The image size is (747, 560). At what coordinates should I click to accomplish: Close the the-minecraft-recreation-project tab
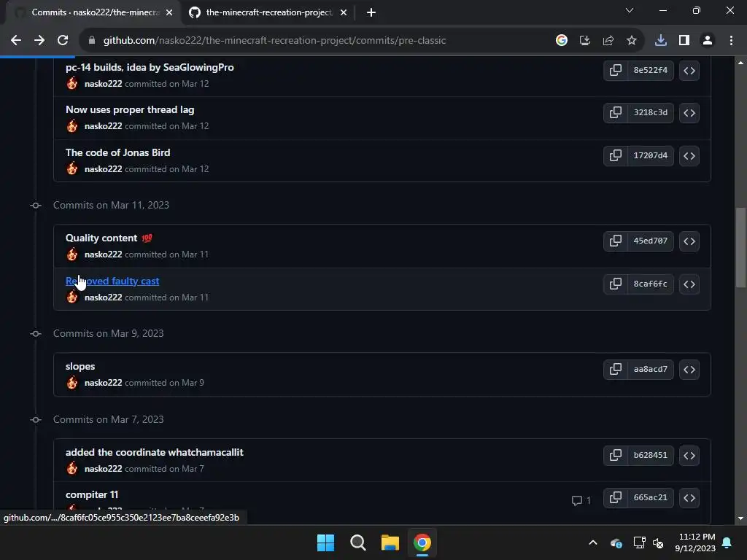[x=344, y=12]
